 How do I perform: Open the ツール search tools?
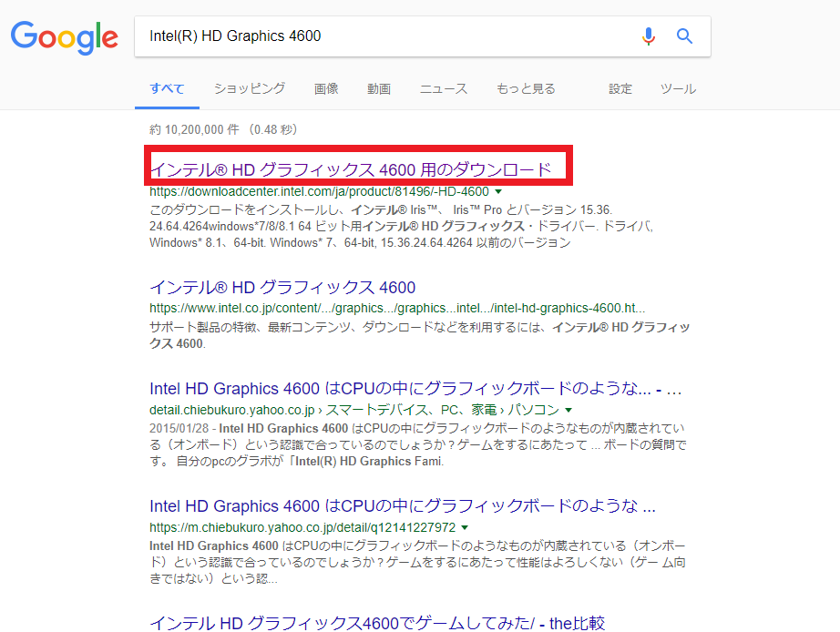678,89
